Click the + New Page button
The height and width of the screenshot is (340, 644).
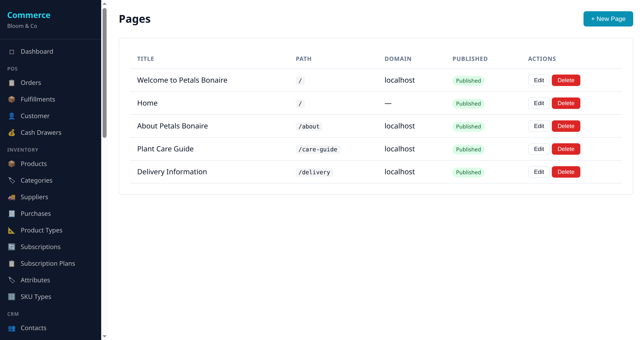[x=608, y=19]
